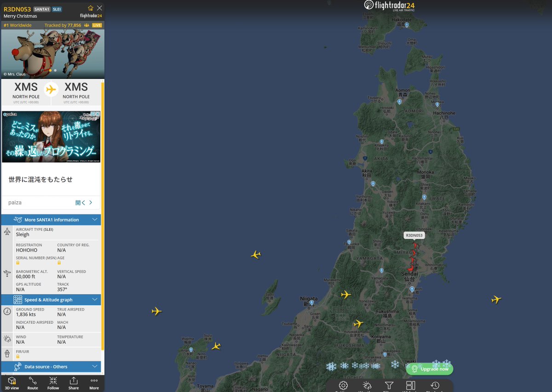Click the Sendai airport pin south of Sendai
This screenshot has width=552, height=392.
412,289
